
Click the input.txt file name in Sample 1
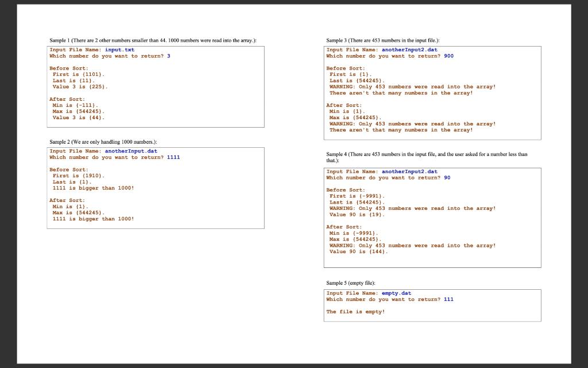click(x=118, y=49)
